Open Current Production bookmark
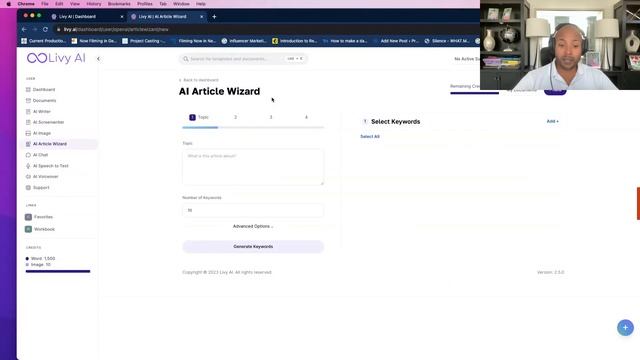Image resolution: width=640 pixels, height=360 pixels. click(44, 41)
